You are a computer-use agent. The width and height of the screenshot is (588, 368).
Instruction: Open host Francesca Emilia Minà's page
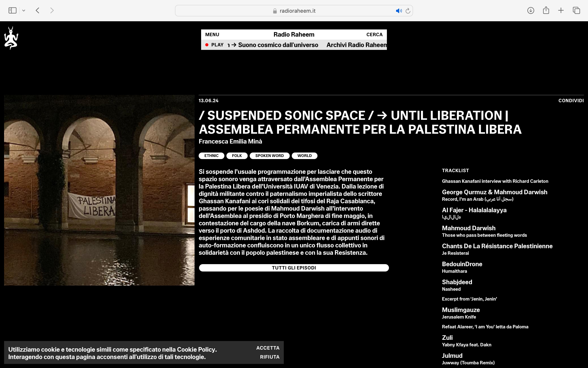point(230,141)
